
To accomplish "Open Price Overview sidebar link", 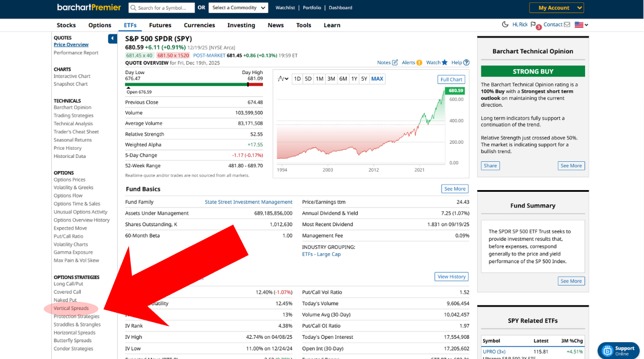I will click(71, 45).
